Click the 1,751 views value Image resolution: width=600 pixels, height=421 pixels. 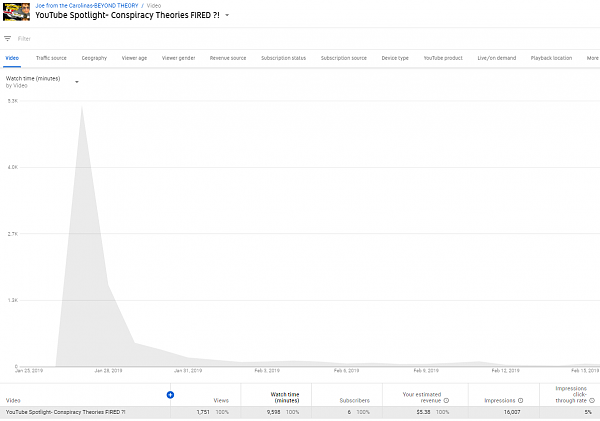[203, 412]
